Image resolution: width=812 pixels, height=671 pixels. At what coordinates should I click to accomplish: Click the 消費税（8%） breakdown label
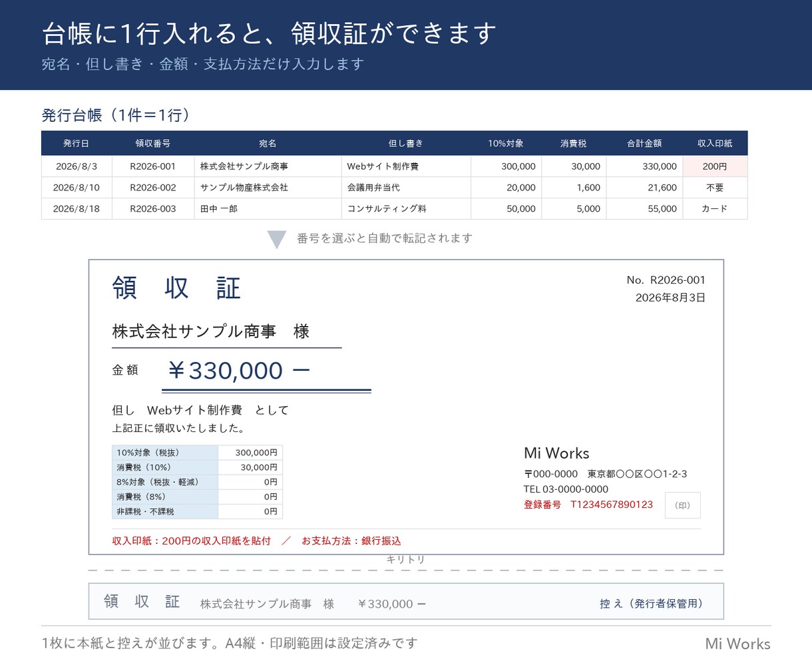[165, 497]
